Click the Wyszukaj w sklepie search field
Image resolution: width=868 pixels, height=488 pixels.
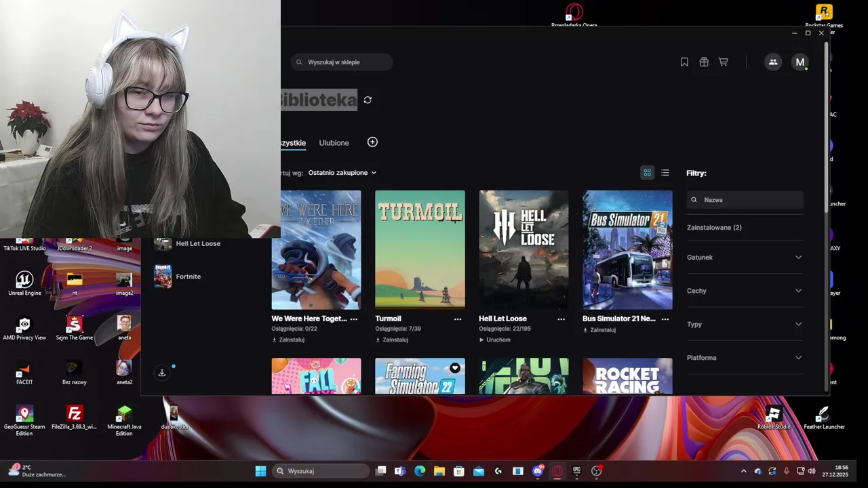pos(341,62)
